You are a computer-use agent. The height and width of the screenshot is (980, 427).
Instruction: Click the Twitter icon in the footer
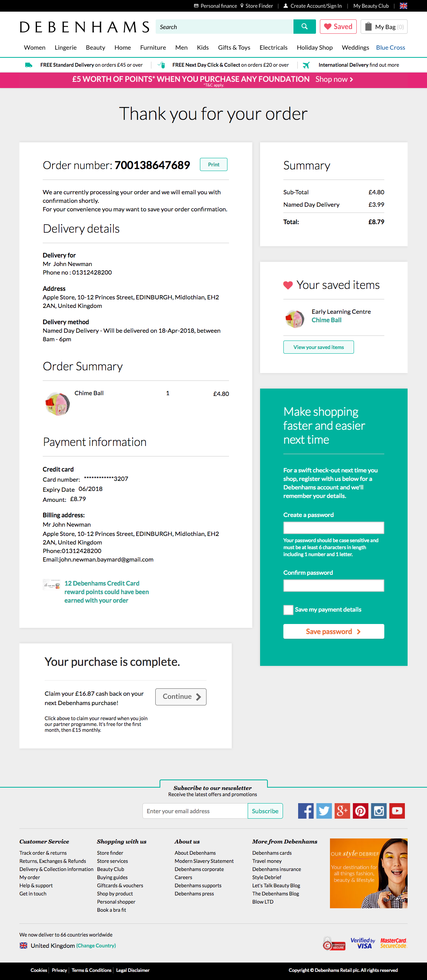click(x=324, y=811)
